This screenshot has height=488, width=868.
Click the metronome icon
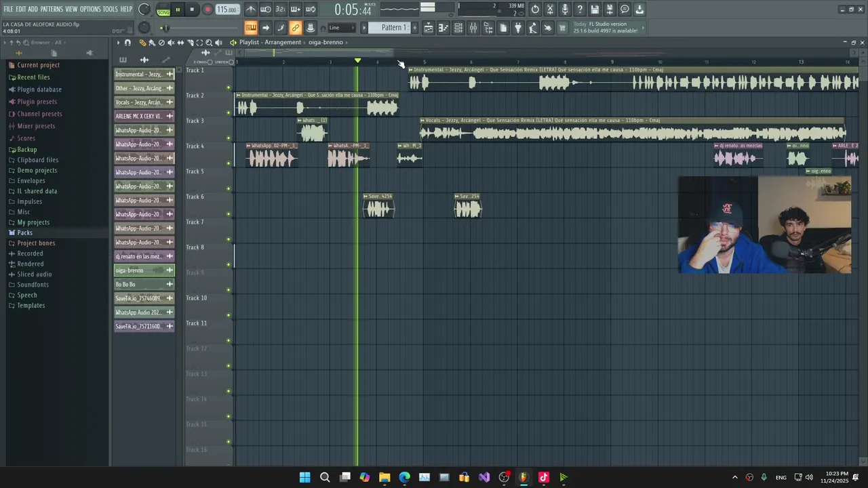tap(251, 9)
